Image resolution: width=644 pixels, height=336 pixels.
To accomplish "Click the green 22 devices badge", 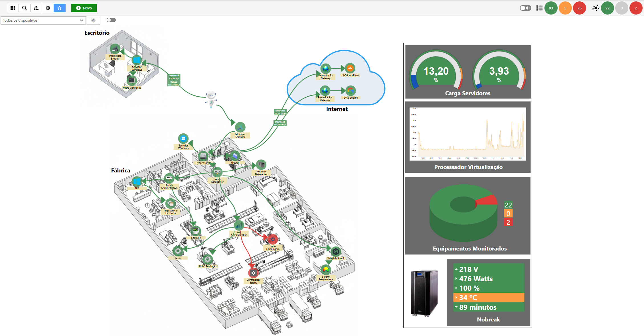I will tap(607, 8).
